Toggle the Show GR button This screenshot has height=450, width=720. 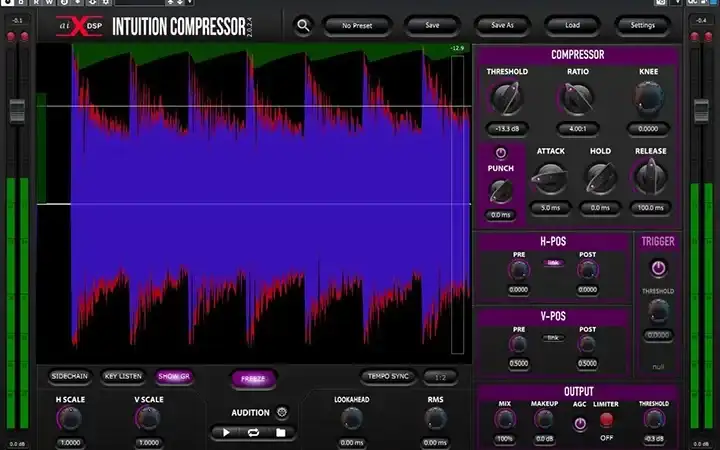(x=174, y=377)
